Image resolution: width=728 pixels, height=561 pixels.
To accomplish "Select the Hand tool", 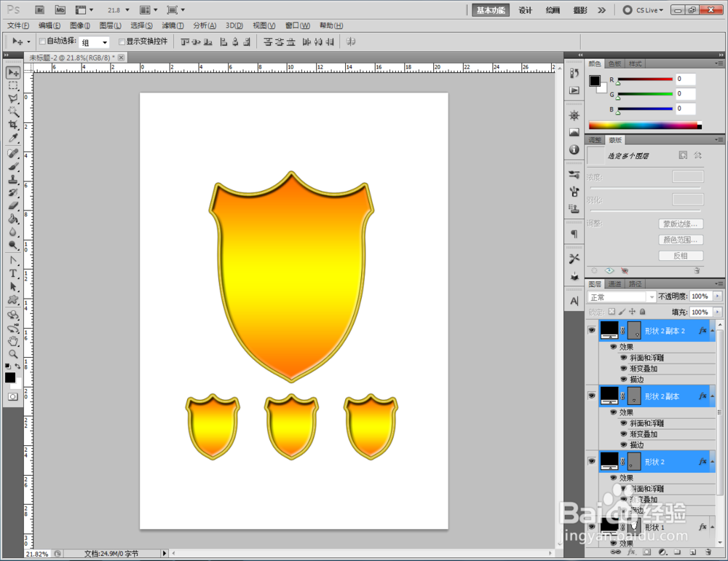I will click(13, 342).
